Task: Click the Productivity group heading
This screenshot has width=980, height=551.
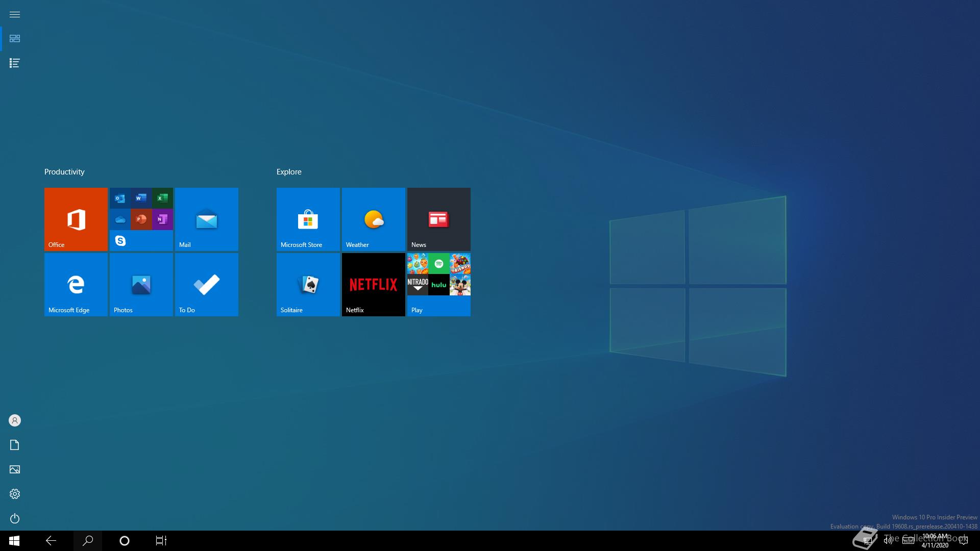Action: tap(64, 172)
